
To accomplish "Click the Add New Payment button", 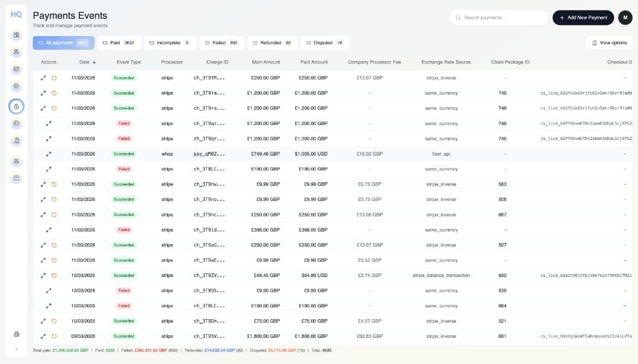I will click(583, 18).
